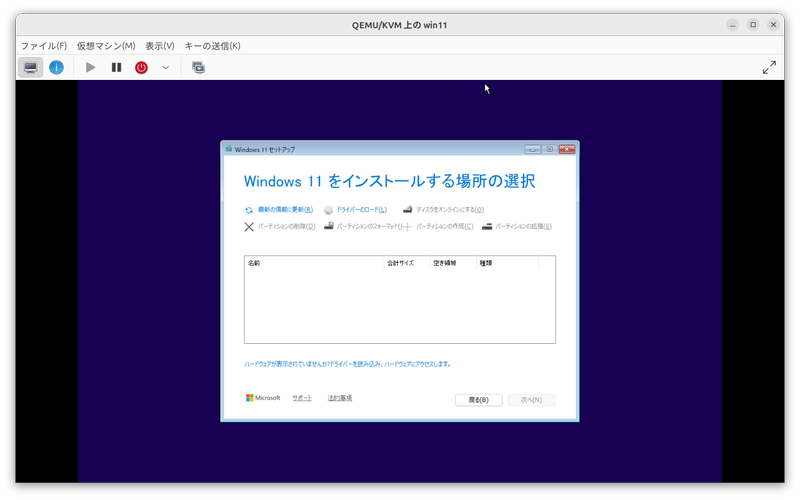Shut down the VM with red power icon
This screenshot has height=500, width=800.
141,67
